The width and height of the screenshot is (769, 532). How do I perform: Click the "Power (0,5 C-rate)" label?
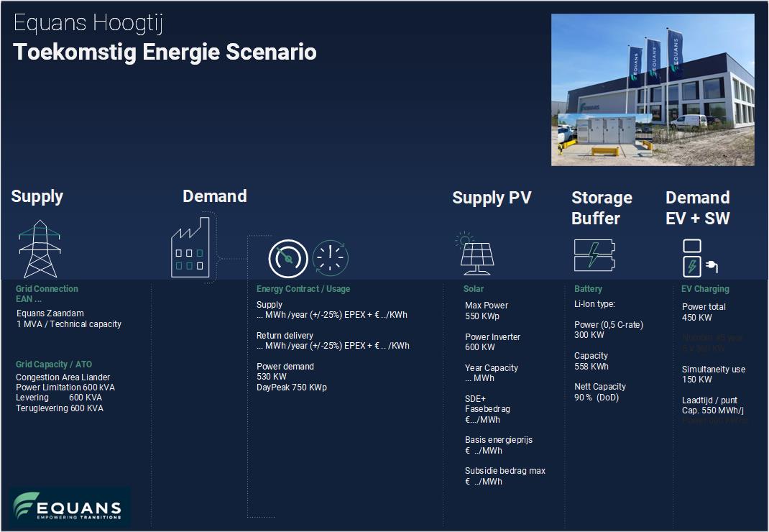[609, 324]
